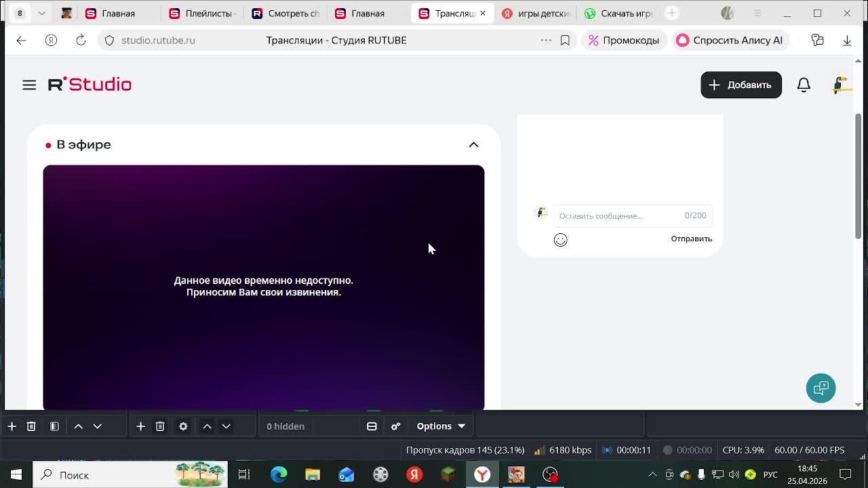
Task: Open the hamburger menu in RUTUBE Studio
Action: click(29, 85)
